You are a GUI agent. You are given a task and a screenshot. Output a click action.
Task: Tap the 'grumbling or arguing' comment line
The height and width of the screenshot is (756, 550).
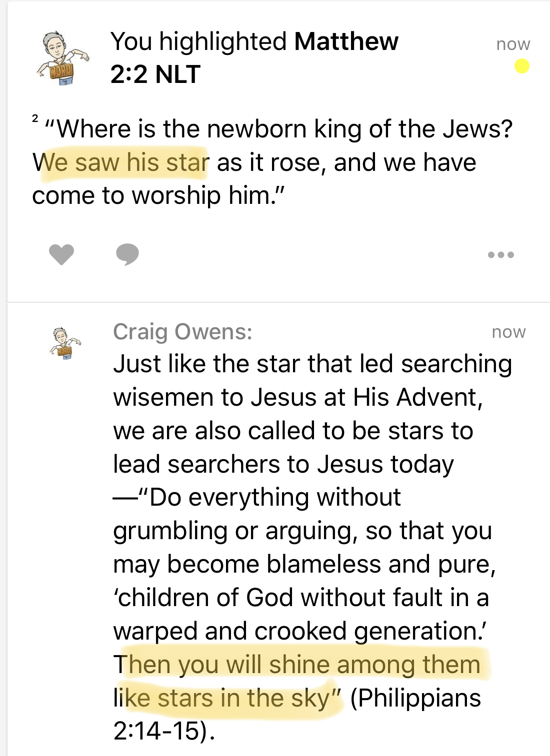pyautogui.click(x=302, y=531)
